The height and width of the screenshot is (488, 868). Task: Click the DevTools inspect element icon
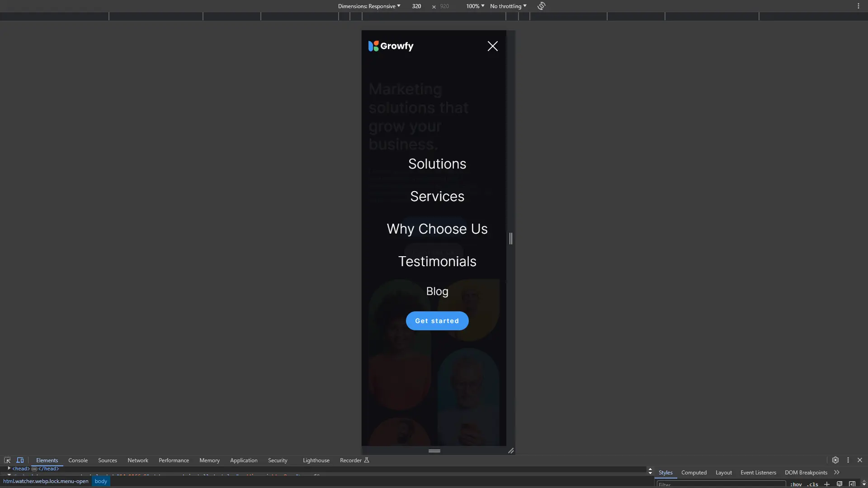click(x=7, y=460)
